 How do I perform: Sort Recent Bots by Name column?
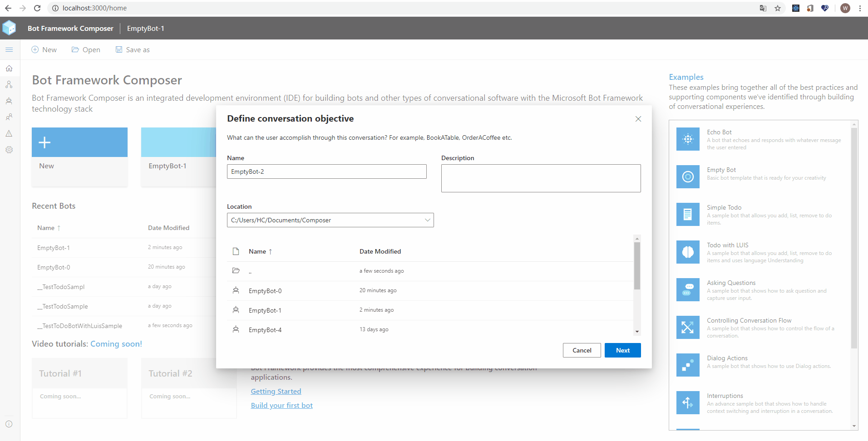(49, 228)
